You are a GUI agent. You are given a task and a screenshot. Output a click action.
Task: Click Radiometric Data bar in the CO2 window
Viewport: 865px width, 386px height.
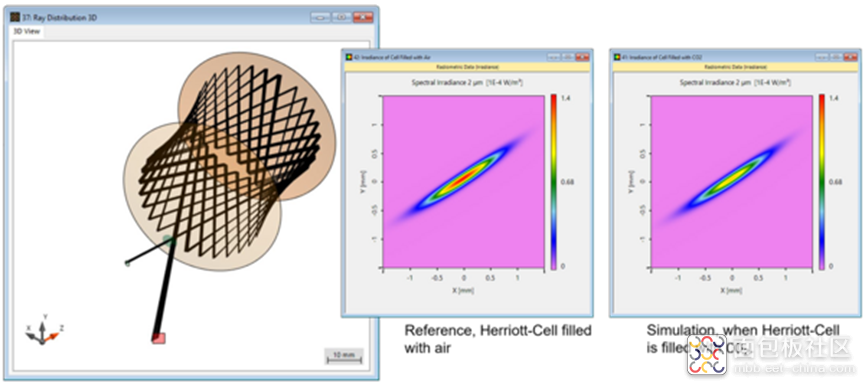pos(735,67)
